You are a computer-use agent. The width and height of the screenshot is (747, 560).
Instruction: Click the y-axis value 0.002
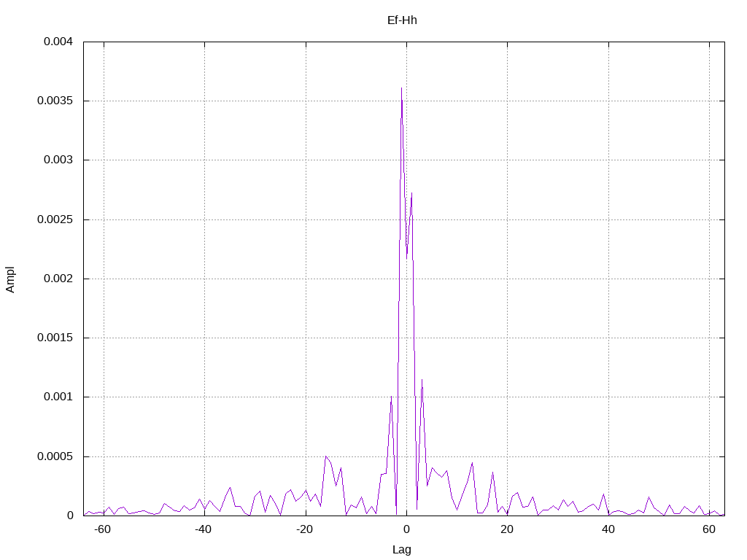[58, 278]
